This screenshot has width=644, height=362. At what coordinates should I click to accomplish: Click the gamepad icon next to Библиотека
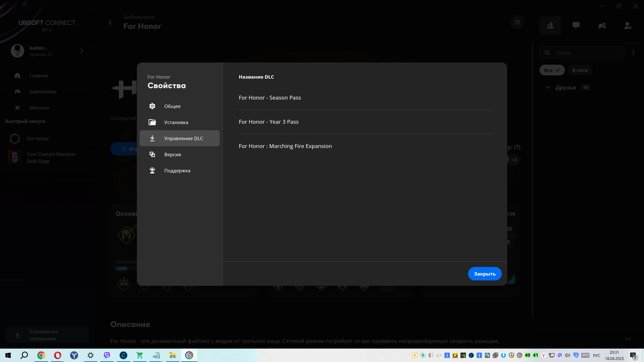coord(17,92)
